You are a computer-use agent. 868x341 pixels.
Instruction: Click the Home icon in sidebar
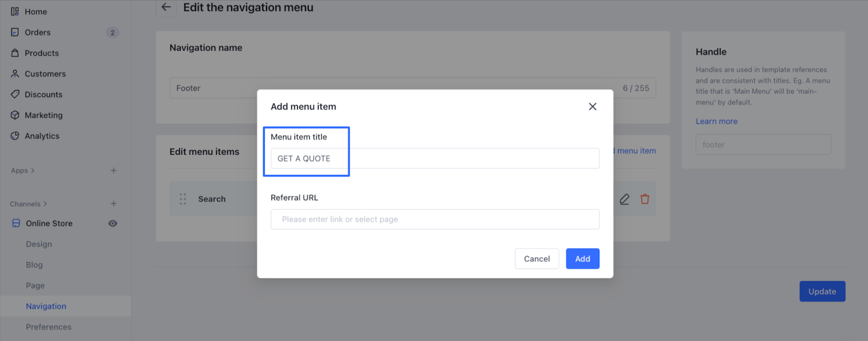15,11
